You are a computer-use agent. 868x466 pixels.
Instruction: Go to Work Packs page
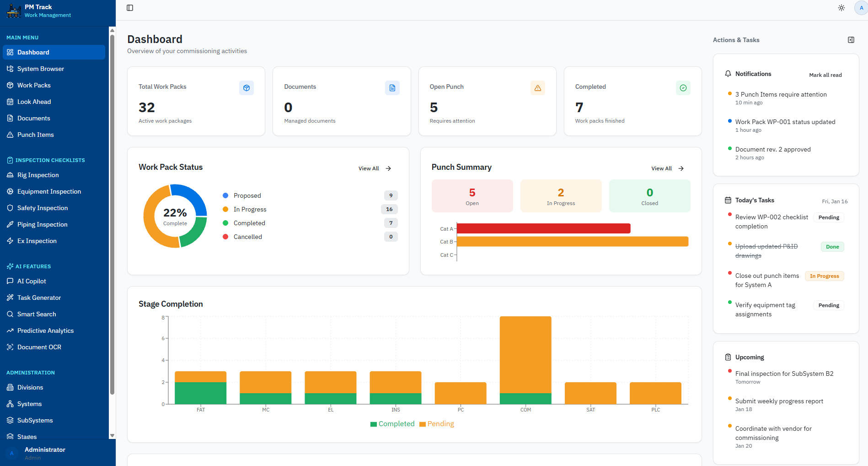pos(54,85)
